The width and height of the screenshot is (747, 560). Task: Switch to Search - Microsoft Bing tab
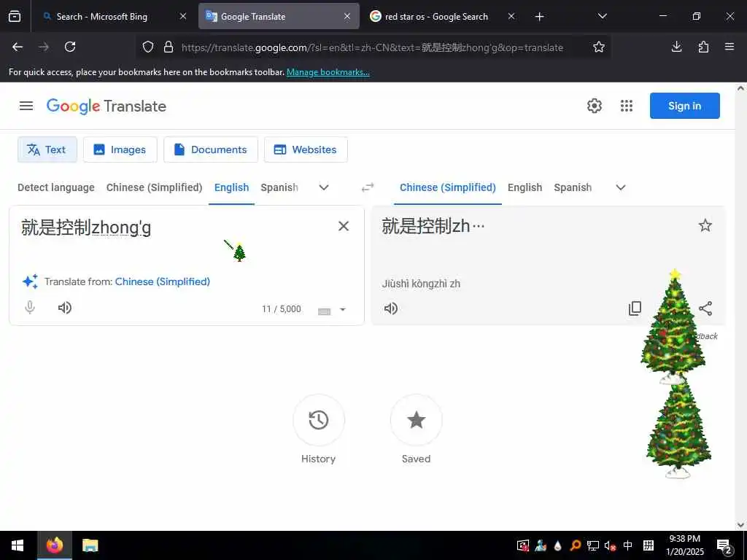tap(102, 17)
